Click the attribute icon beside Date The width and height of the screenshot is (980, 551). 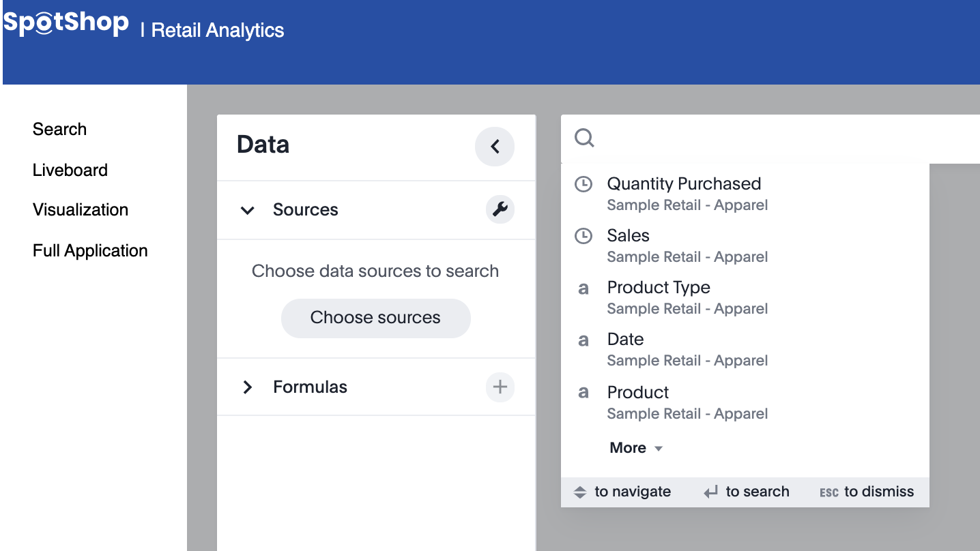click(583, 340)
